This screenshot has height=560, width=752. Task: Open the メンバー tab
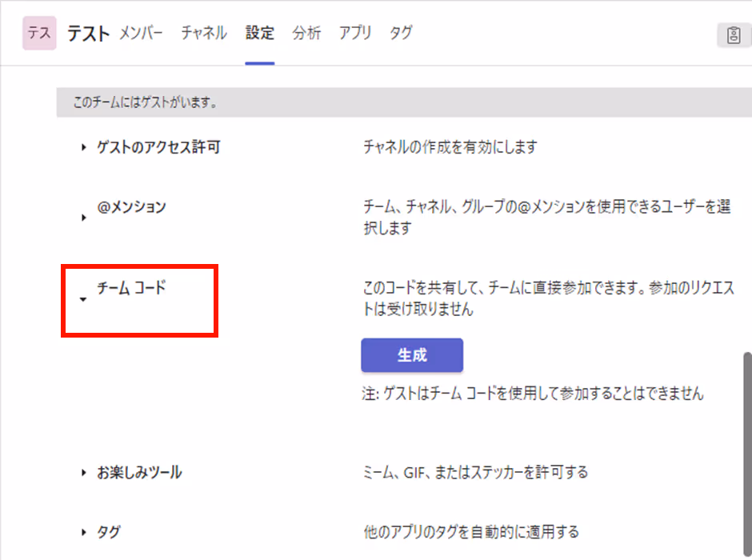click(x=141, y=33)
